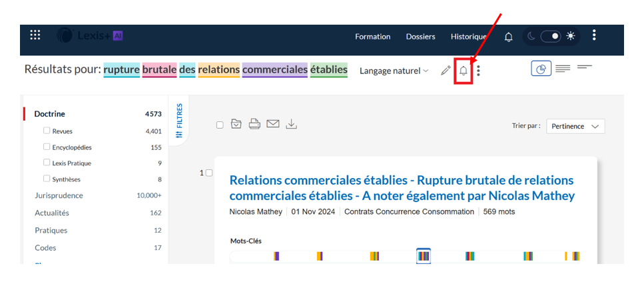The width and height of the screenshot is (644, 300).
Task: Click the highlighted keyword 'des'
Action: pos(187,70)
